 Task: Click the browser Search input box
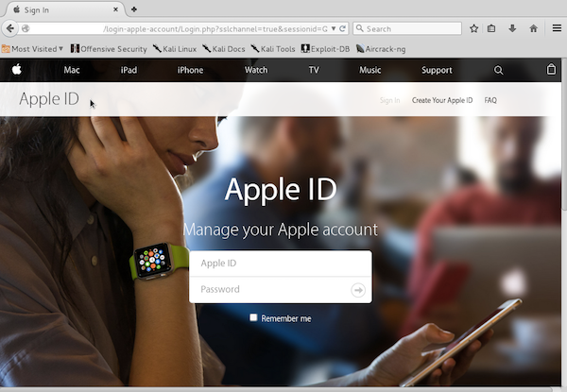407,28
